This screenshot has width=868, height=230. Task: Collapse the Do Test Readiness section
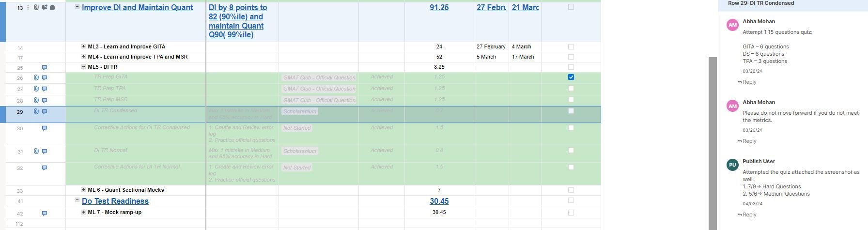coord(77,200)
